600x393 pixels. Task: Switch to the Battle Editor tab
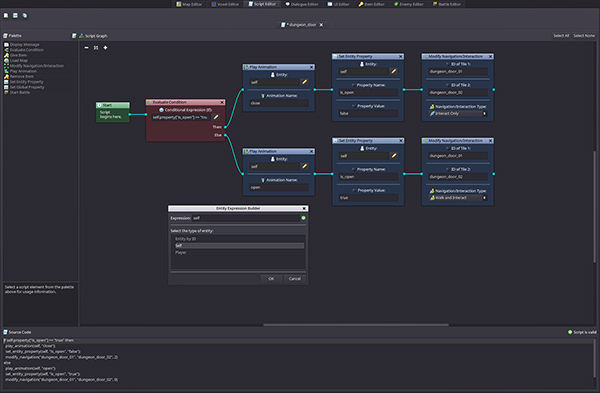pyautogui.click(x=447, y=4)
